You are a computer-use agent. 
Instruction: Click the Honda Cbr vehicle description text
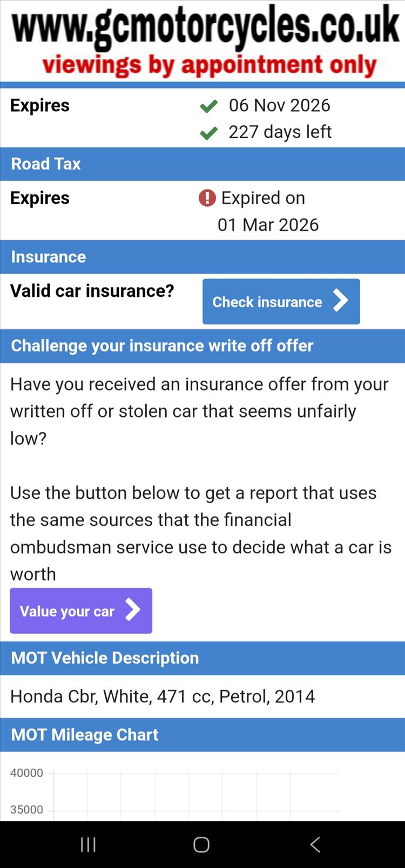pyautogui.click(x=163, y=696)
